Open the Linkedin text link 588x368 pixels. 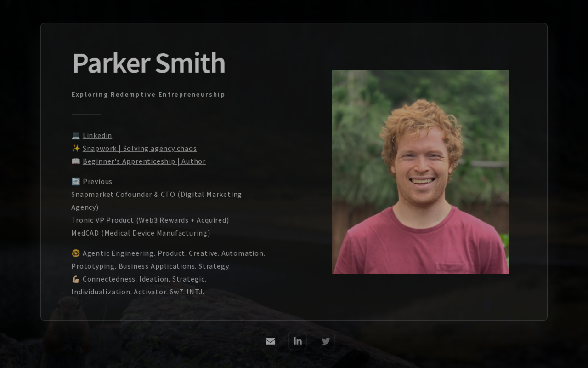click(97, 135)
